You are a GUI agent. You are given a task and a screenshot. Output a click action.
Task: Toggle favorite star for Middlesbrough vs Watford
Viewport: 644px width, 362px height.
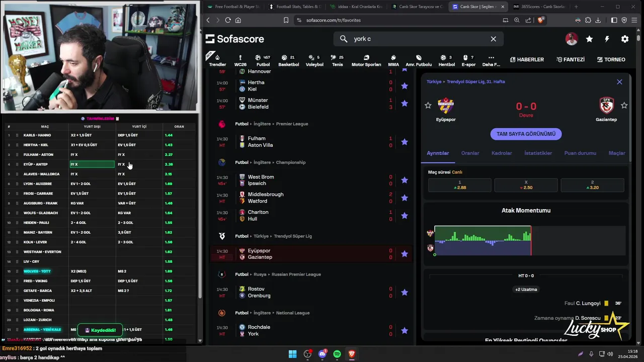(x=404, y=198)
